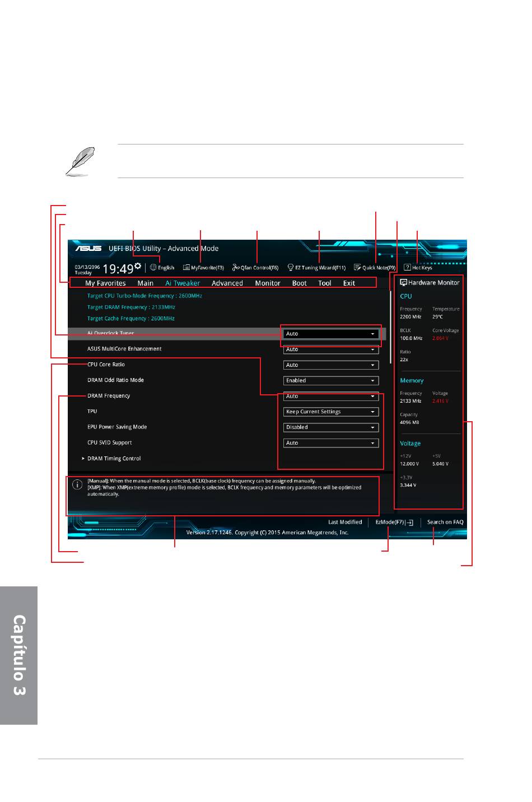The width and height of the screenshot is (532, 802).
Task: Click the Hardware Monitor display icon
Action: 403,283
